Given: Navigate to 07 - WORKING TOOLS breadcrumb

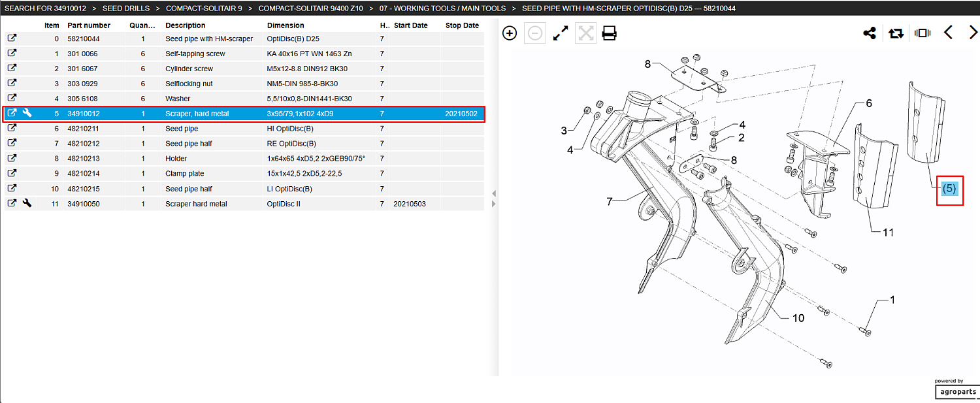Looking at the screenshot, I should tap(442, 8).
